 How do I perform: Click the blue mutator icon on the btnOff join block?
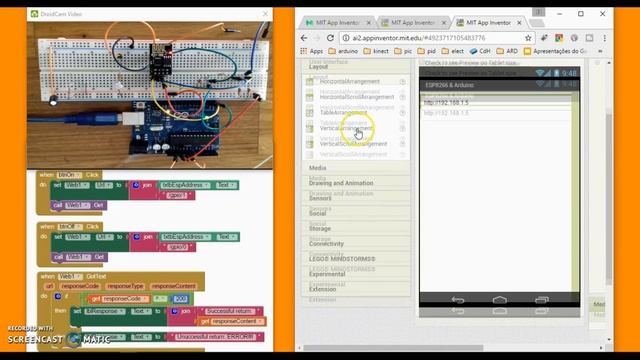click(137, 237)
